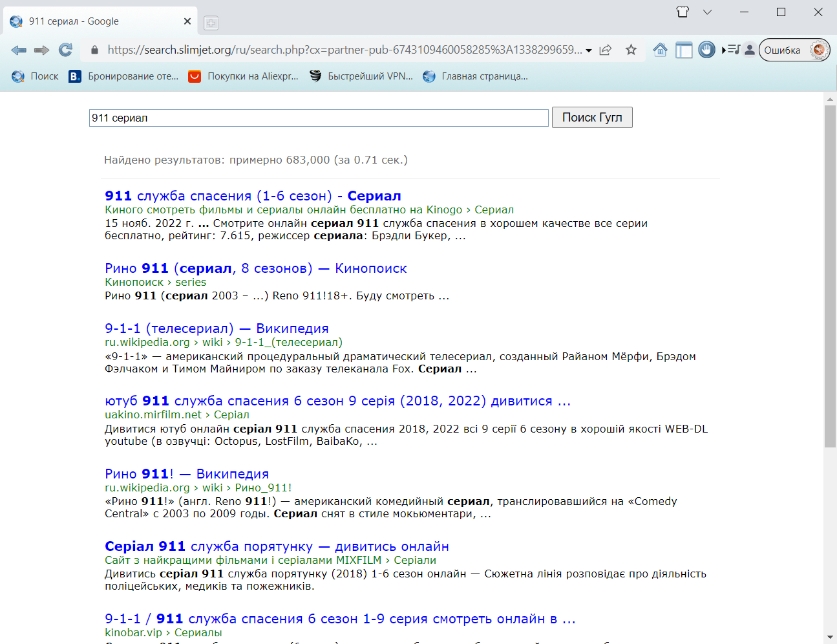The width and height of the screenshot is (837, 644).
Task: Share this page via share icon
Action: 606,50
